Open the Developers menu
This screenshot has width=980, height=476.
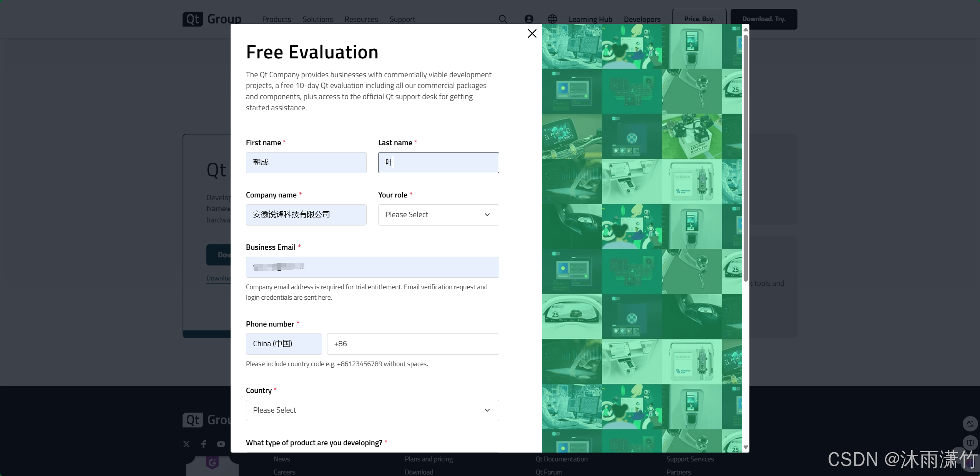pos(642,19)
